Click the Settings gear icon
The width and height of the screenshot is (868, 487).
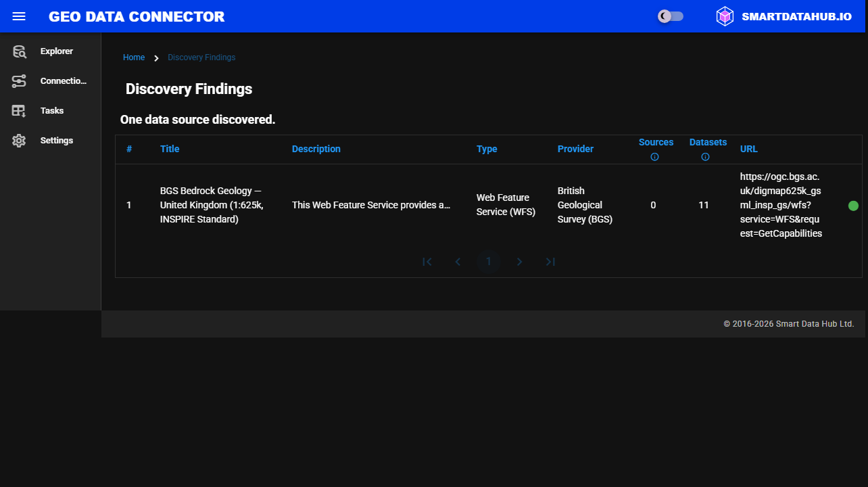click(19, 141)
